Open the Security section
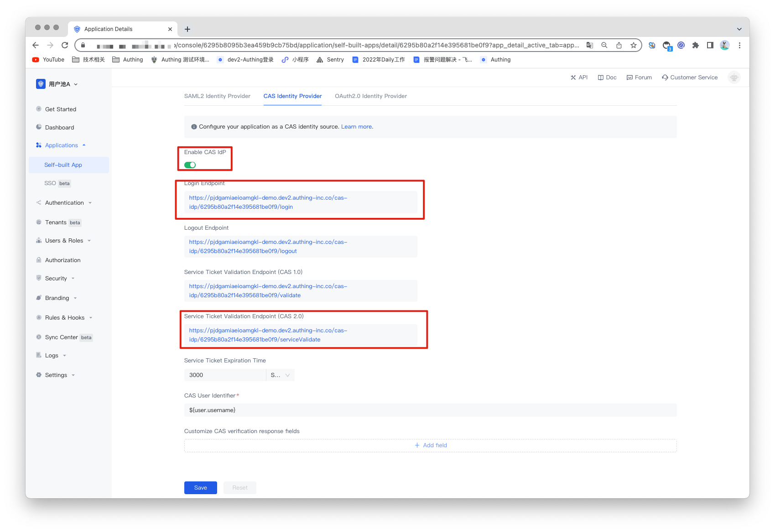 click(x=56, y=278)
